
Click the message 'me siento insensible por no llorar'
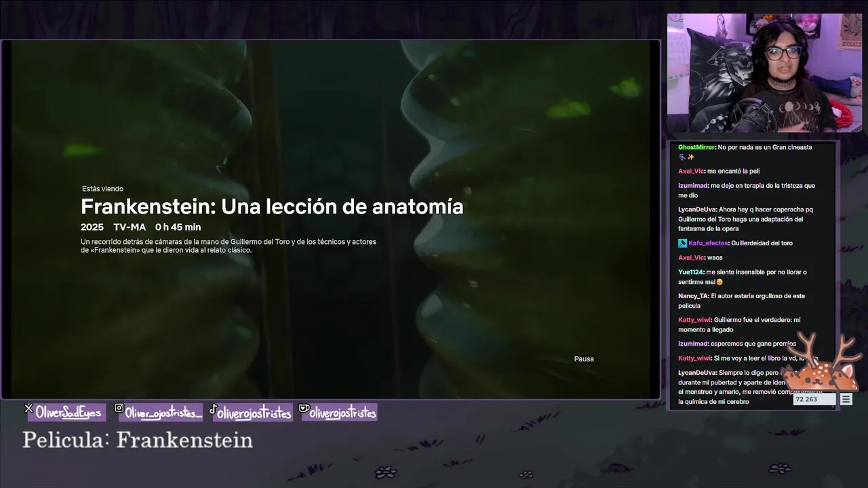pyautogui.click(x=743, y=277)
